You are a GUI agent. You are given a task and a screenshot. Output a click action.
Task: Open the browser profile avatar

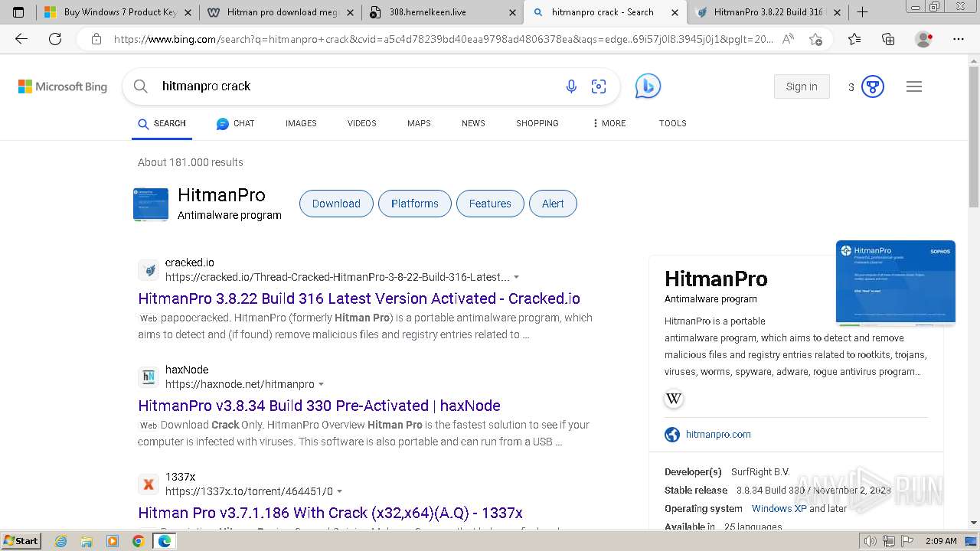click(924, 39)
